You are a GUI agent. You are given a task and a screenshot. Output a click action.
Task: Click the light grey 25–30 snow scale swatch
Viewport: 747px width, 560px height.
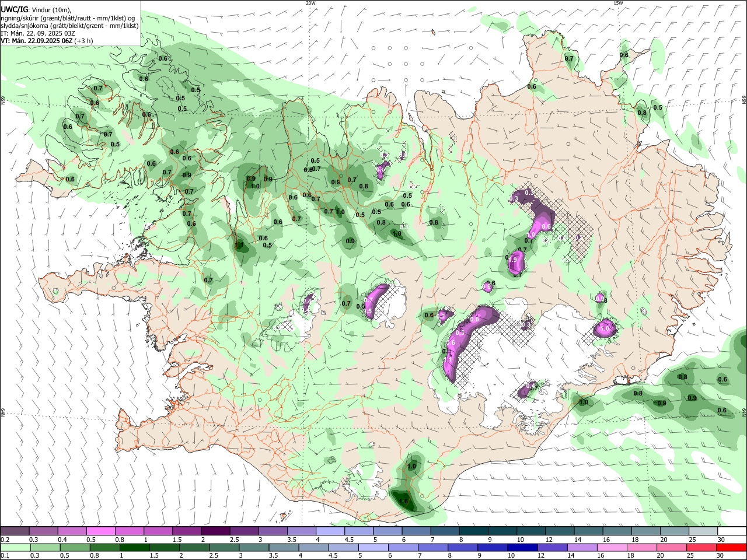703,531
